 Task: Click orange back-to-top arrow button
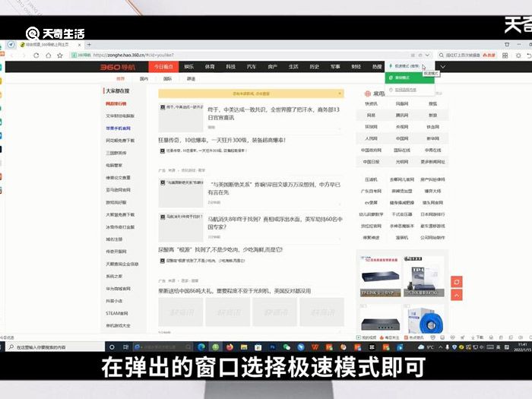tap(457, 295)
